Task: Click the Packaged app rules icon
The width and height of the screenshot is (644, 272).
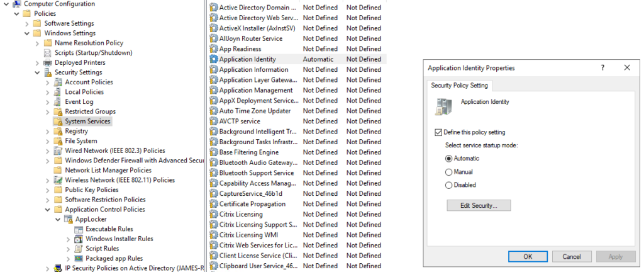Action: pos(79,258)
